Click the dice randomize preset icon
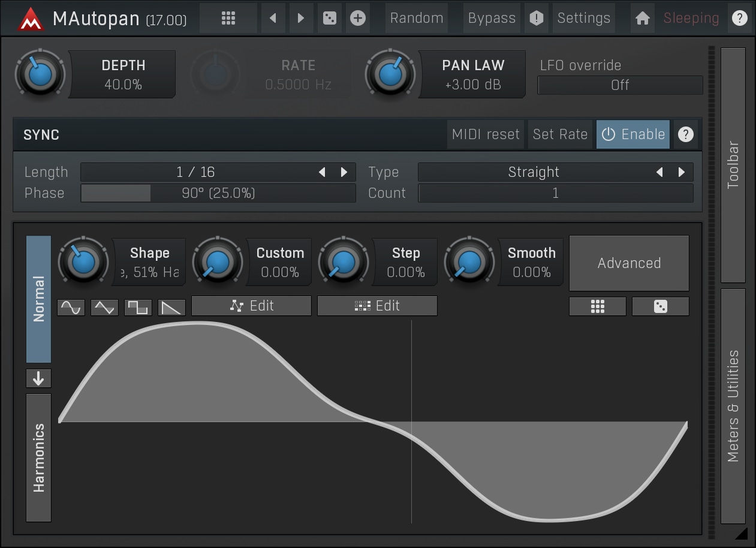This screenshot has height=548, width=756. click(329, 18)
